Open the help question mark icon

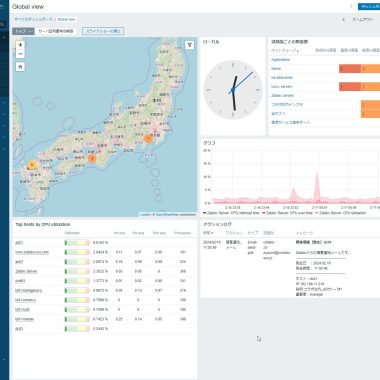351,6
